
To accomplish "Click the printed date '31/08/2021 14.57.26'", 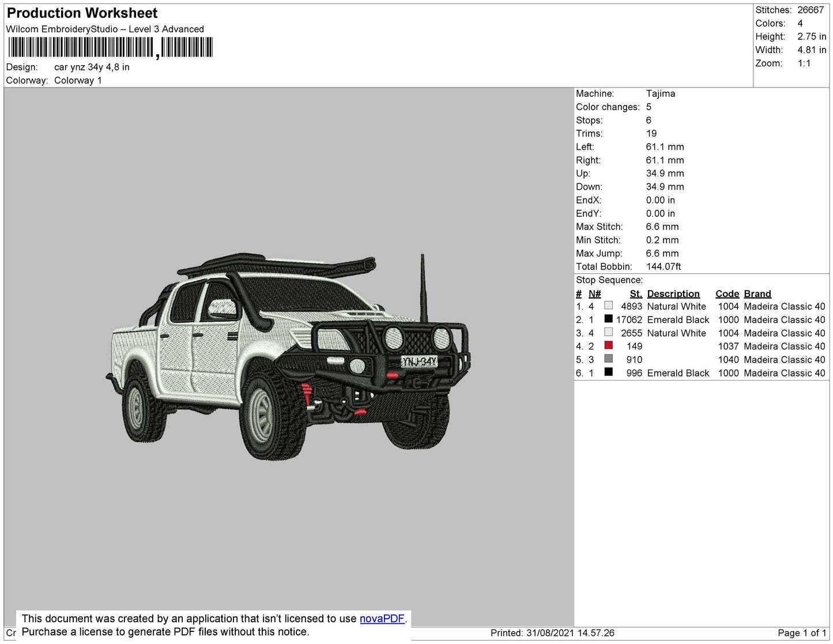I will pyautogui.click(x=570, y=632).
